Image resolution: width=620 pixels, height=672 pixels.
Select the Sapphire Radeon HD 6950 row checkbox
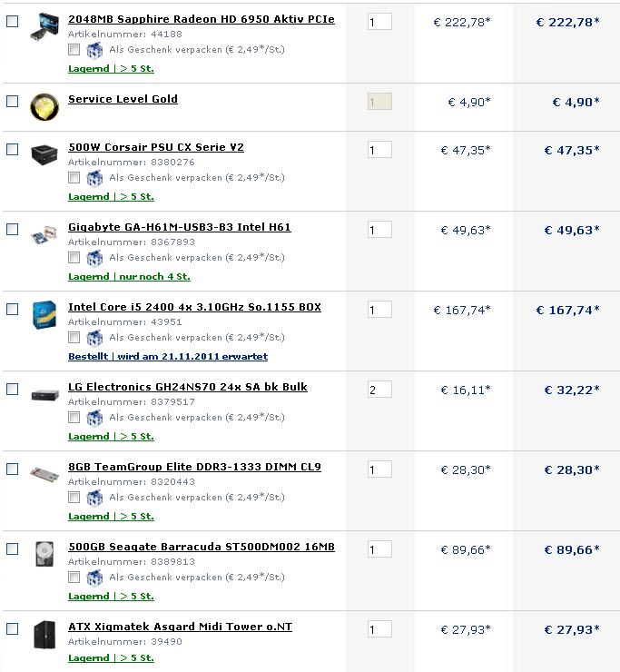[12, 21]
